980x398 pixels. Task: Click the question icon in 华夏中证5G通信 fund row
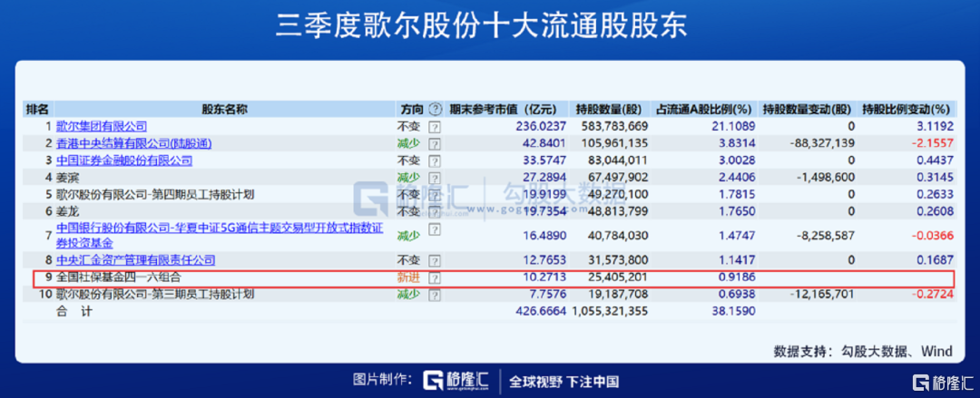pos(435,230)
